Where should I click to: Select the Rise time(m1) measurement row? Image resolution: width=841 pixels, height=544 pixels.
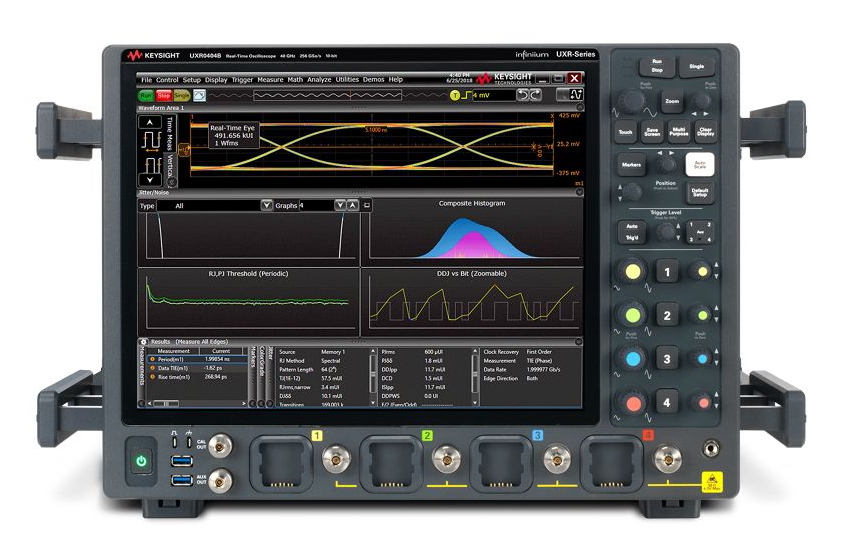(196, 377)
